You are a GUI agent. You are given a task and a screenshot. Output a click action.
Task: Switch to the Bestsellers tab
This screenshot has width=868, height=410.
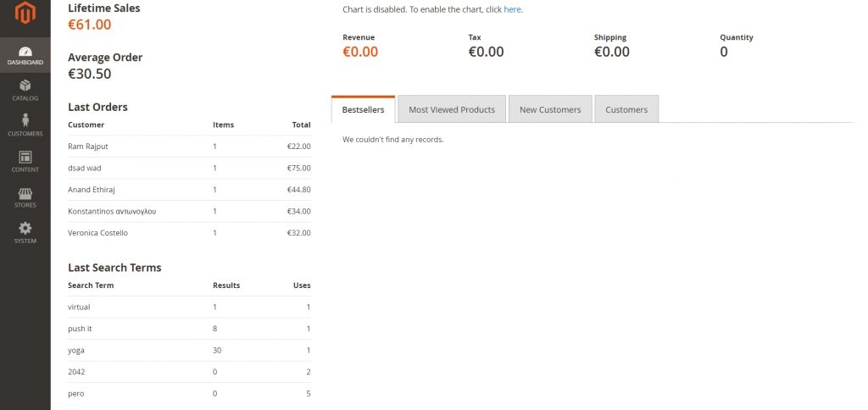pyautogui.click(x=363, y=109)
